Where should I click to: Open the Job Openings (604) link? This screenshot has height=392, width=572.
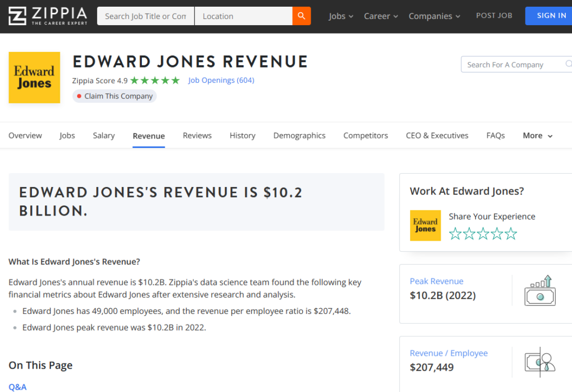pyautogui.click(x=221, y=80)
